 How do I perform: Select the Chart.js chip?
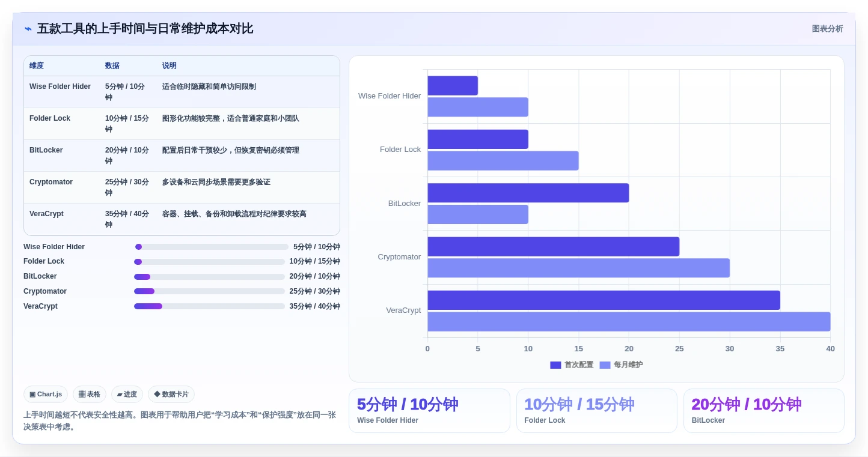tap(46, 394)
